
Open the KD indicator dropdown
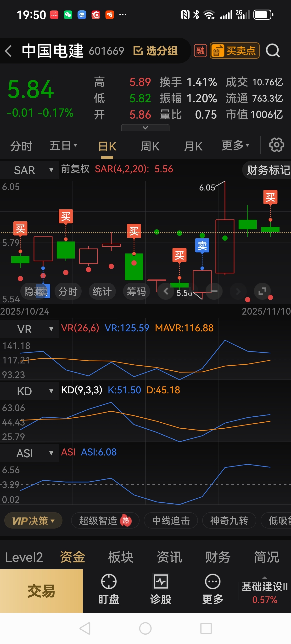pos(29,391)
